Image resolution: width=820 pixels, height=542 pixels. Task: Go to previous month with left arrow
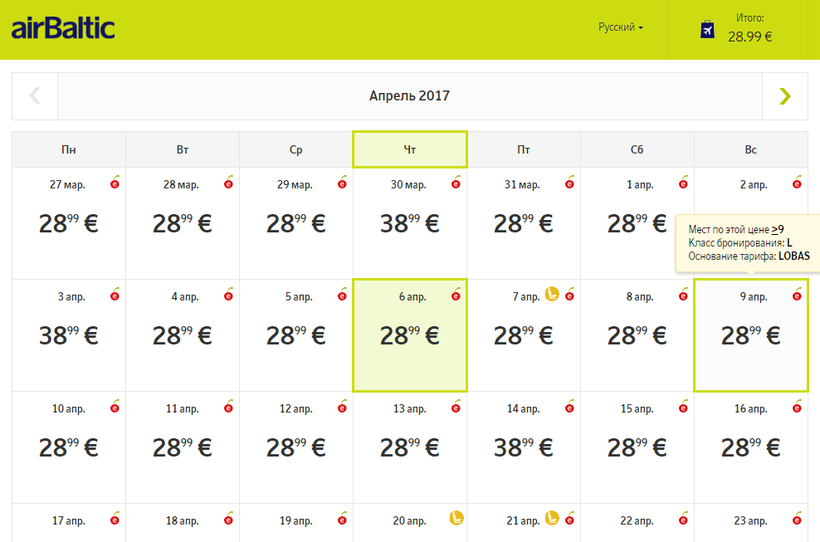[x=35, y=96]
